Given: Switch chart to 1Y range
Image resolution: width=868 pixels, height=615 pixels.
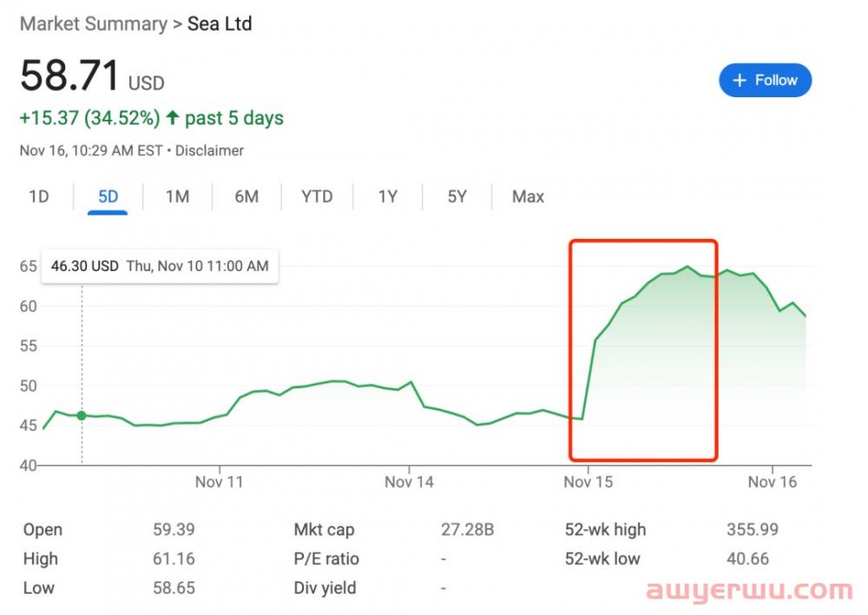Looking at the screenshot, I should pyautogui.click(x=387, y=196).
